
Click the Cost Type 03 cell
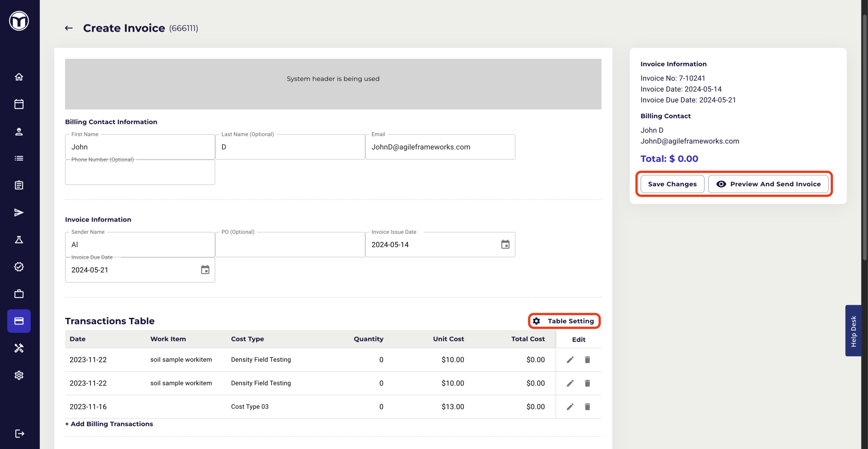pyautogui.click(x=250, y=407)
